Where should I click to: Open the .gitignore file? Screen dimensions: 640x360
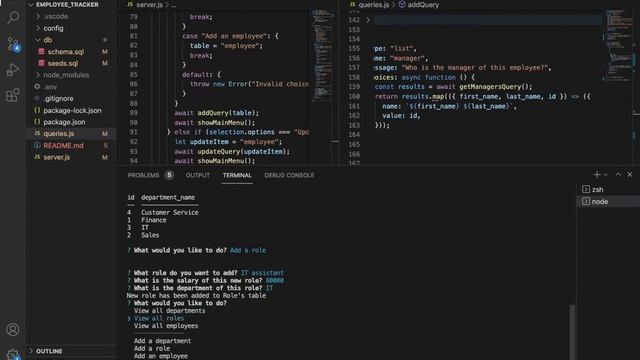[x=58, y=98]
